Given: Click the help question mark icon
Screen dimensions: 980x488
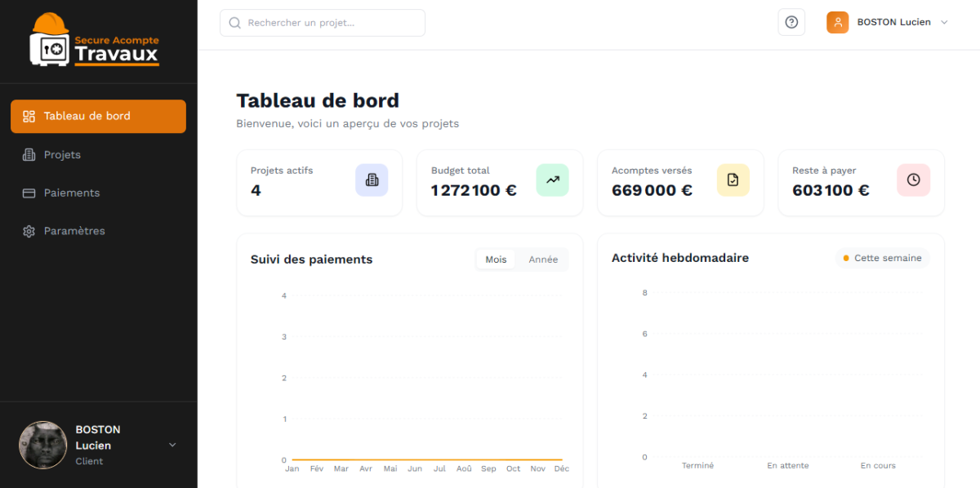Looking at the screenshot, I should [x=791, y=22].
